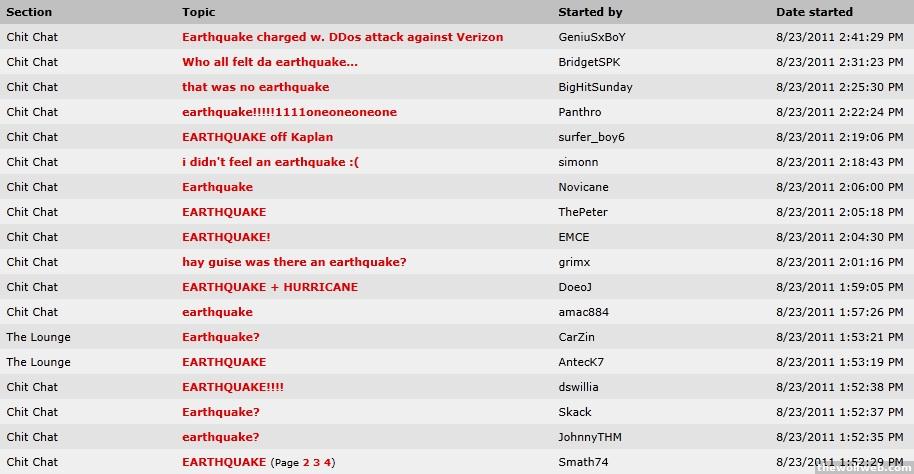Open "earthquake!!!!!1111oneoneoneone" thread

pyautogui.click(x=289, y=112)
